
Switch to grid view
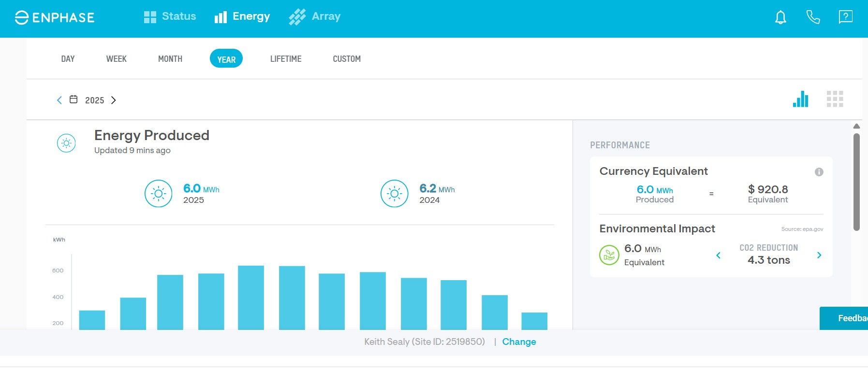835,99
